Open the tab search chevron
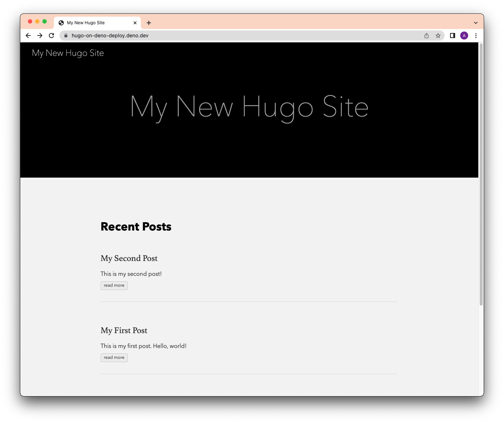504x423 pixels. [475, 22]
